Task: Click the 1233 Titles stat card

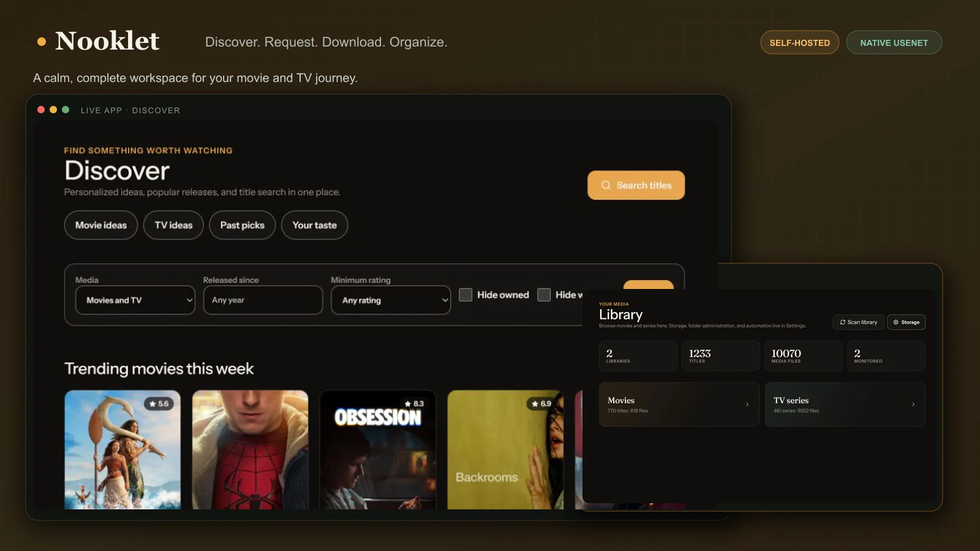Action: [721, 356]
